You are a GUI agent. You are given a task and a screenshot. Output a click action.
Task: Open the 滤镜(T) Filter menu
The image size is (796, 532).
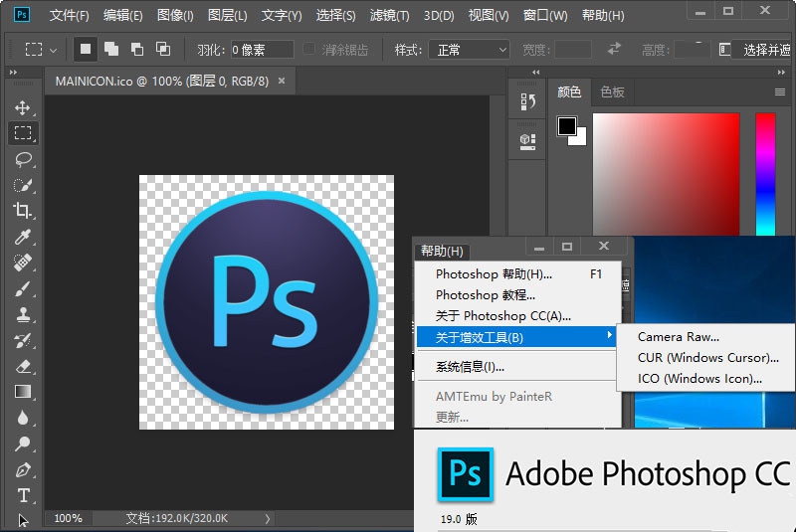point(389,16)
